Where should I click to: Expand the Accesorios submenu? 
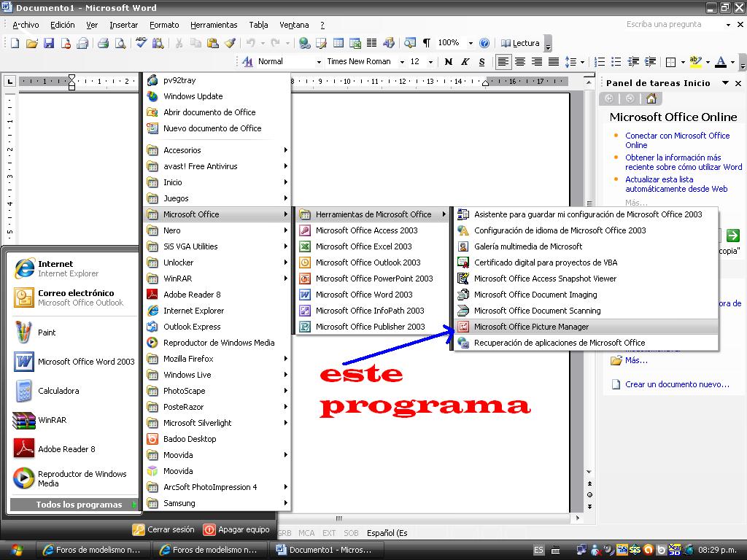point(217,150)
